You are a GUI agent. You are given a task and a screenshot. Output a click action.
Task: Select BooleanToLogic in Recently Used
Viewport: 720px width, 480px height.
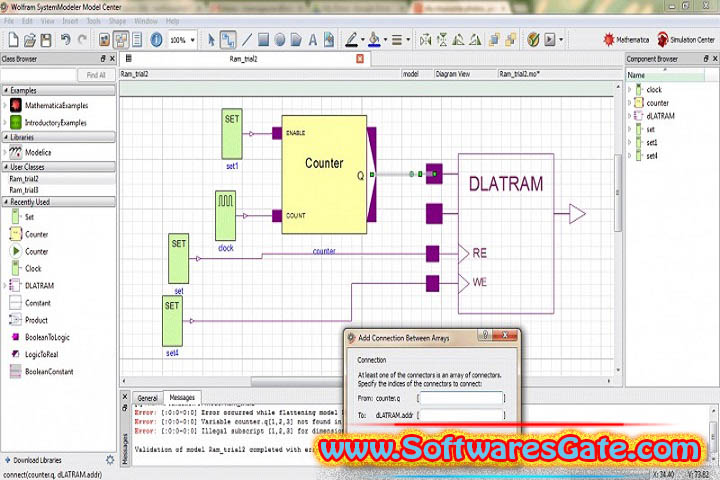pos(47,337)
